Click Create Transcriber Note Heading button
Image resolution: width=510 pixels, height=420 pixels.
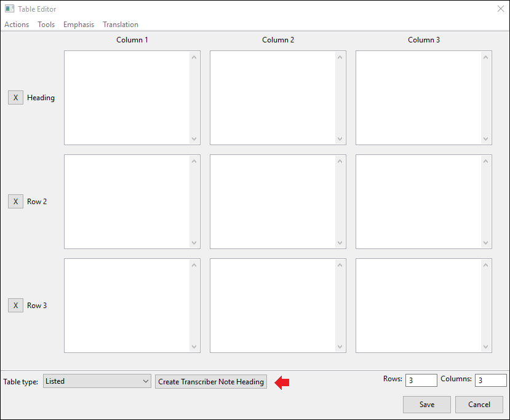(211, 382)
